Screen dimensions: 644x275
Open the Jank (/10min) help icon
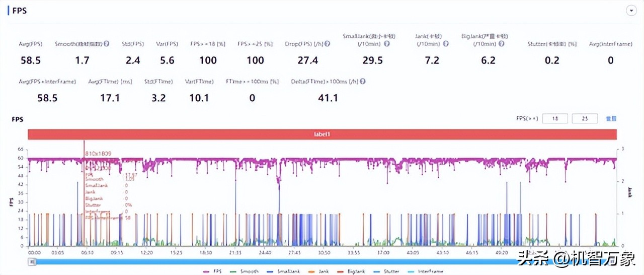[x=446, y=44]
